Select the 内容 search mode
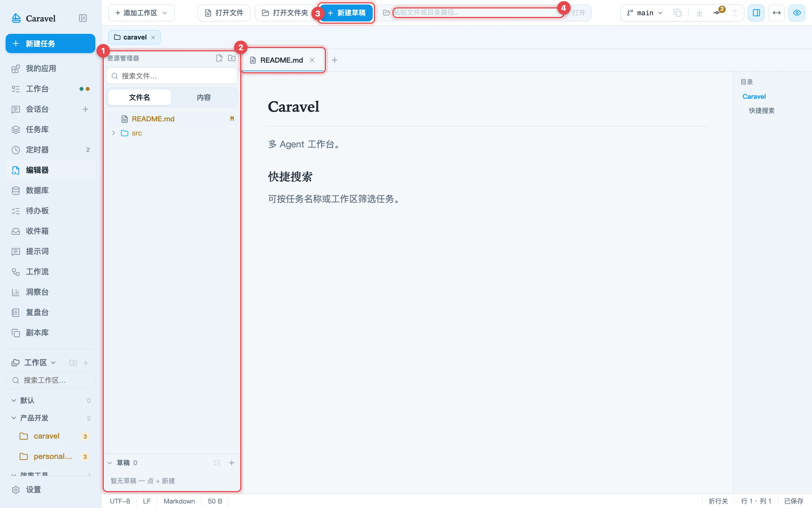 [204, 97]
